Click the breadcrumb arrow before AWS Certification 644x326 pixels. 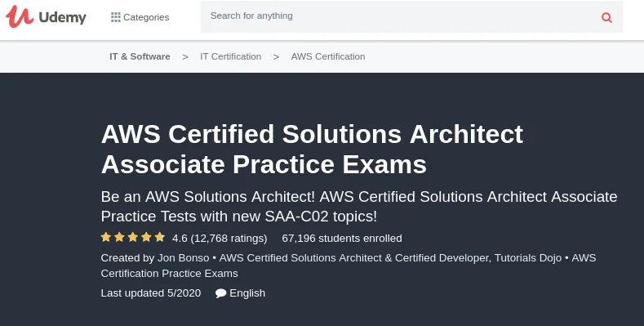[x=276, y=56]
